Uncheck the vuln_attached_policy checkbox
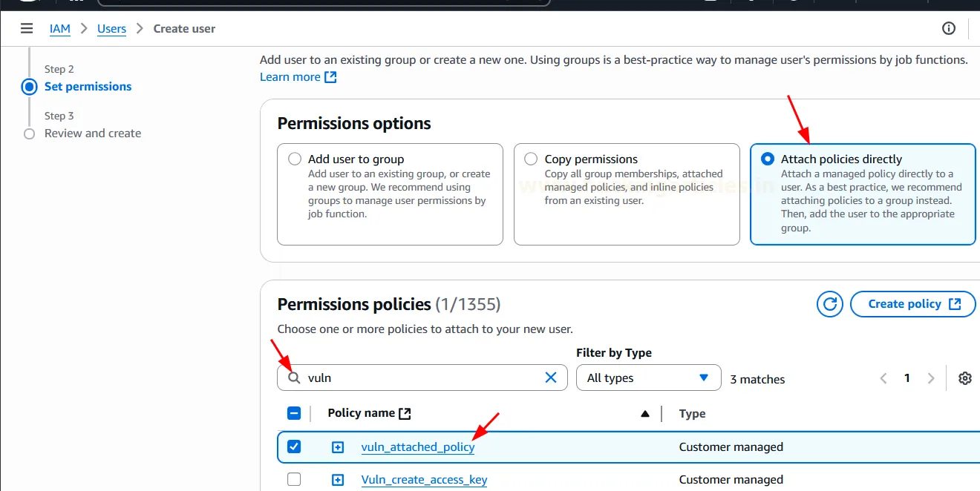980x491 pixels. pos(294,446)
